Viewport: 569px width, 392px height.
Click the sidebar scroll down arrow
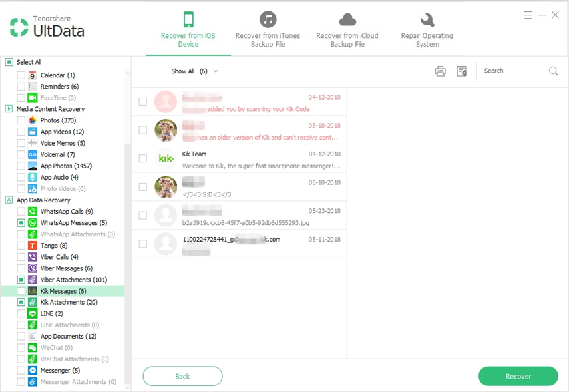tap(127, 387)
